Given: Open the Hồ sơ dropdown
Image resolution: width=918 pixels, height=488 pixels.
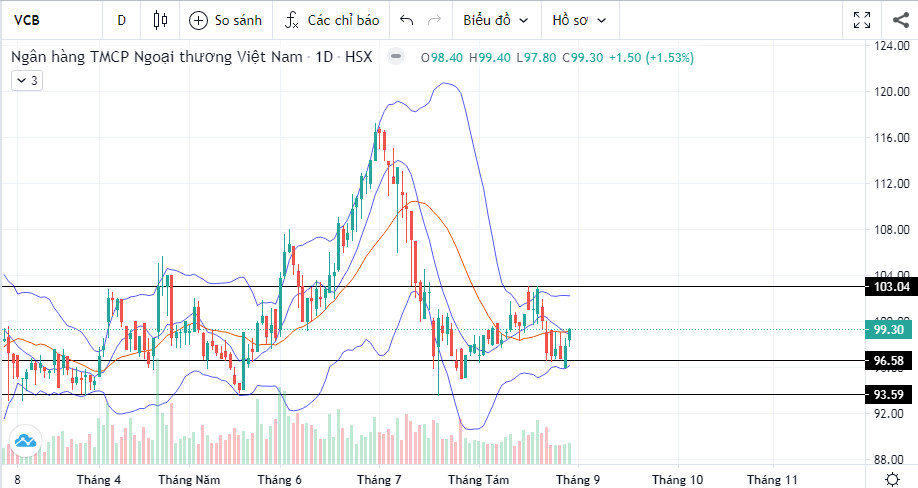Looking at the screenshot, I should point(580,20).
